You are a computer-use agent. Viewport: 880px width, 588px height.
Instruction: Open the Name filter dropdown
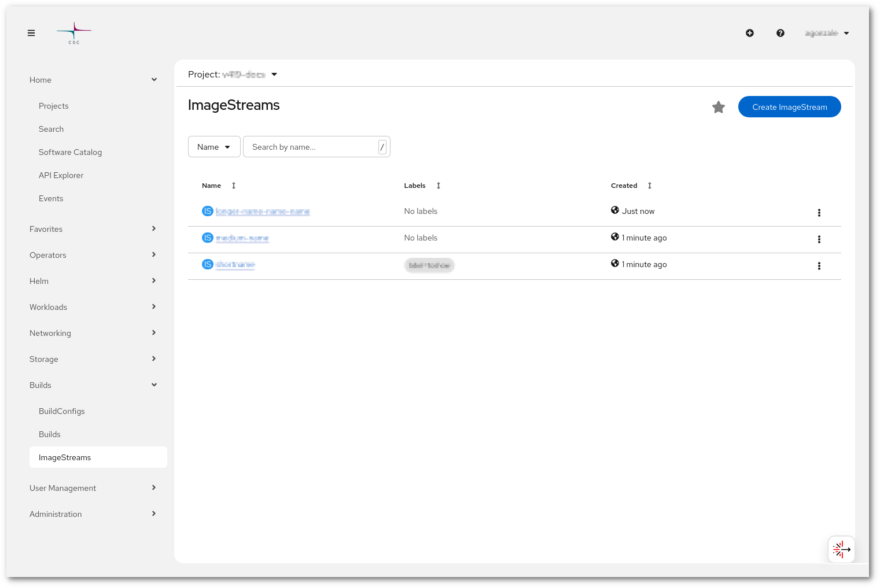213,146
